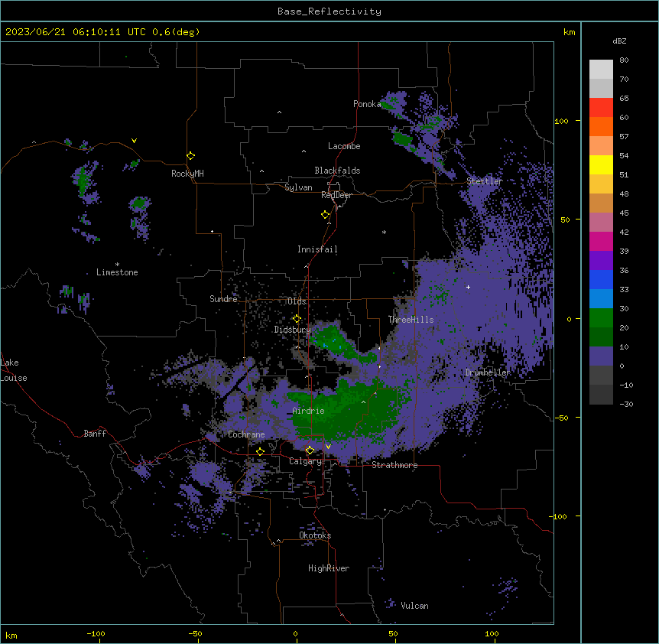Click the Sundre town label
The width and height of the screenshot is (659, 644).
[223, 299]
